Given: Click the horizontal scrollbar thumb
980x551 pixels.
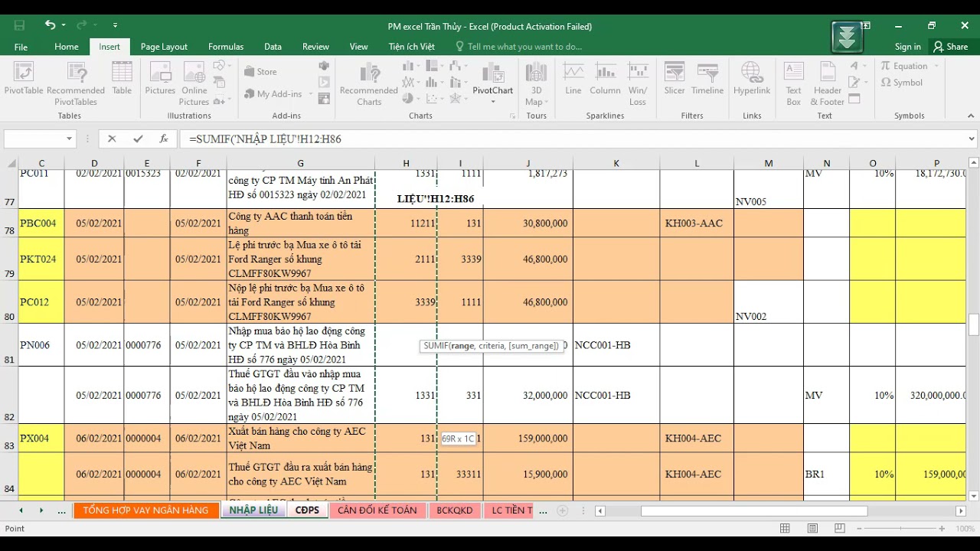Looking at the screenshot, I should click(x=754, y=510).
